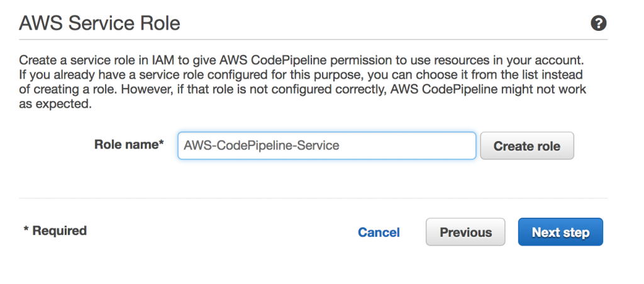Open the help question mark icon

(x=599, y=24)
